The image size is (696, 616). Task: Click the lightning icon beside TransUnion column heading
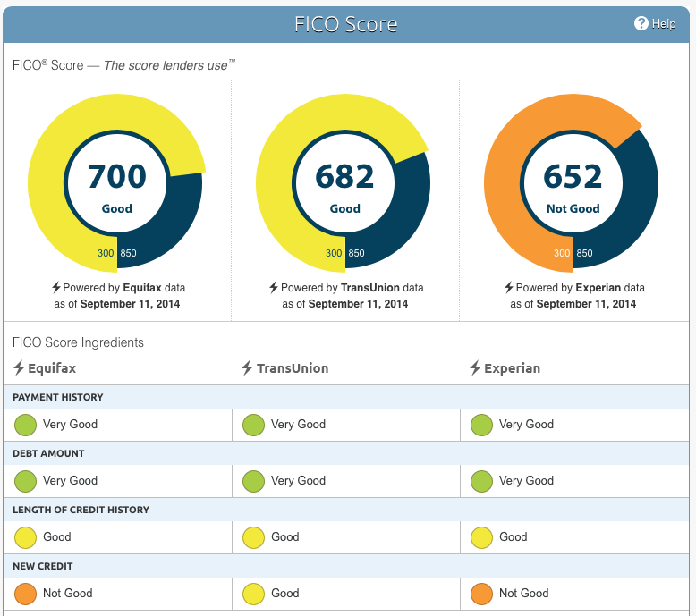247,368
